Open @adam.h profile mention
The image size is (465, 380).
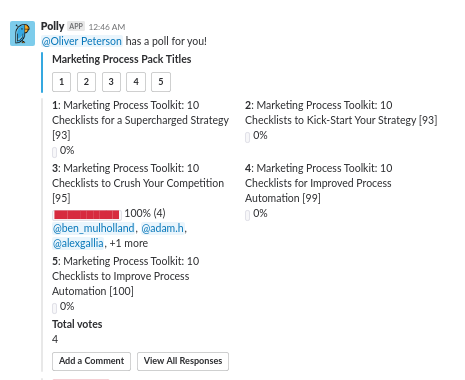[163, 228]
